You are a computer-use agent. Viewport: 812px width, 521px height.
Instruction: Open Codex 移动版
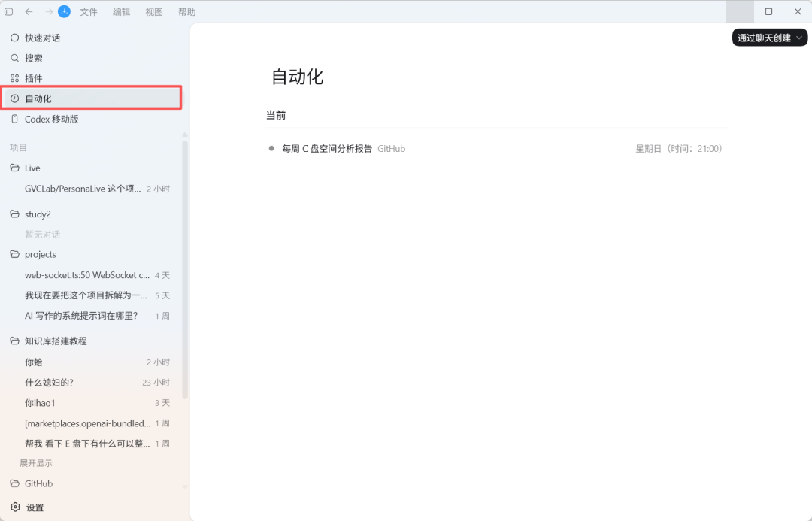[92, 119]
